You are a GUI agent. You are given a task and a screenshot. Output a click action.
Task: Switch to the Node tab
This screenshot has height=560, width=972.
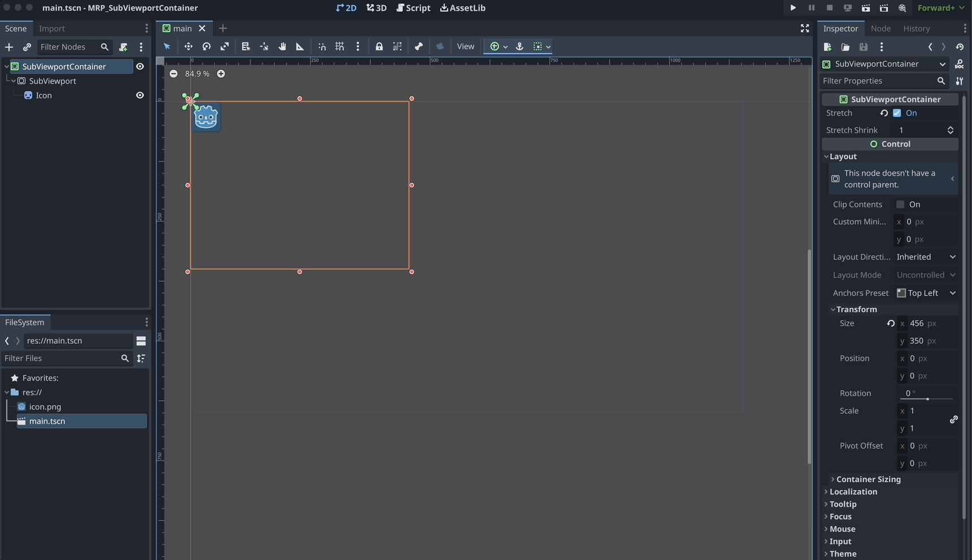pos(881,28)
